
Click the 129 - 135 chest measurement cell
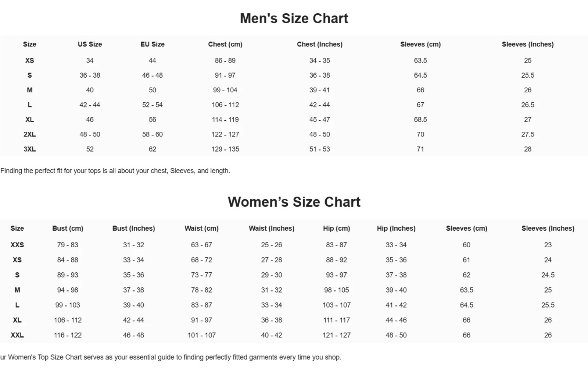coord(225,149)
